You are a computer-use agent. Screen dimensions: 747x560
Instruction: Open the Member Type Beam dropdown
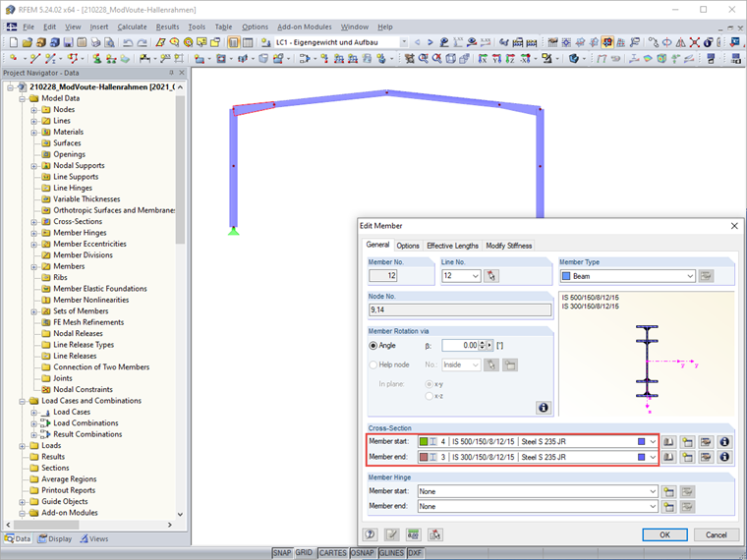(x=690, y=276)
